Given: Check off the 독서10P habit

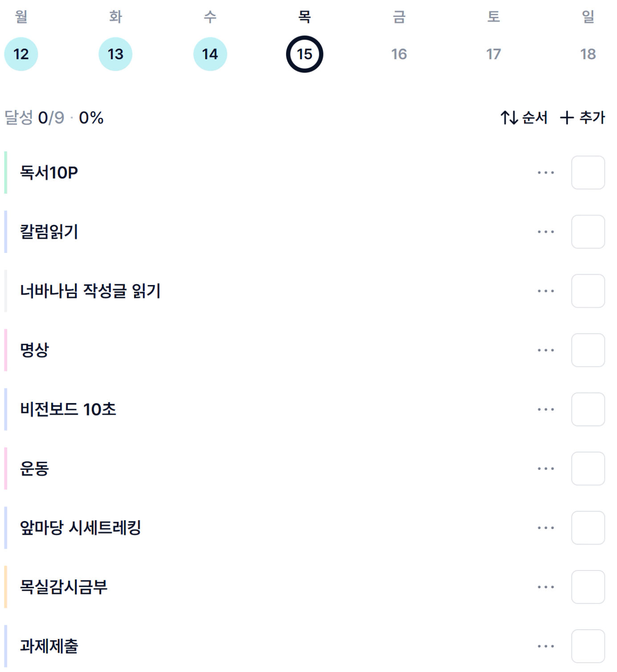Looking at the screenshot, I should (x=588, y=172).
